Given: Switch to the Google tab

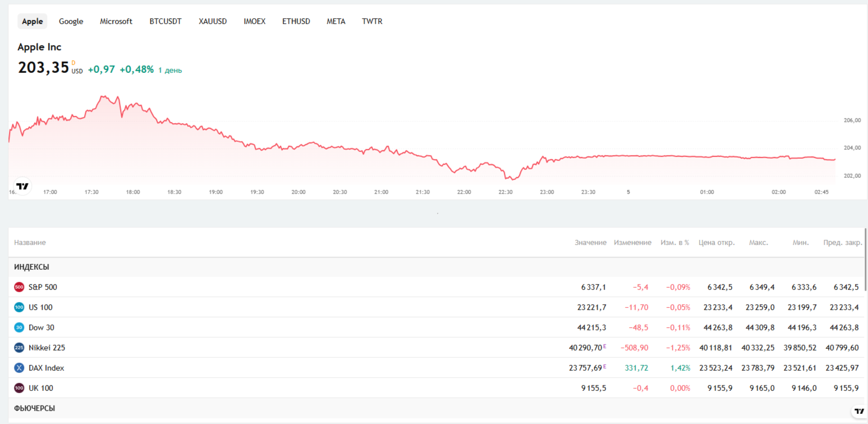Looking at the screenshot, I should [x=71, y=21].
